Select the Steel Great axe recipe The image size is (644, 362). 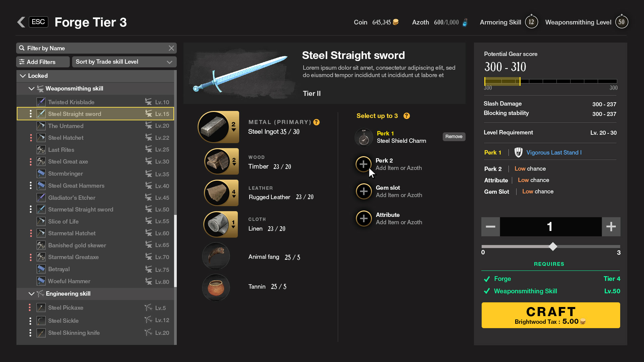[68, 162]
